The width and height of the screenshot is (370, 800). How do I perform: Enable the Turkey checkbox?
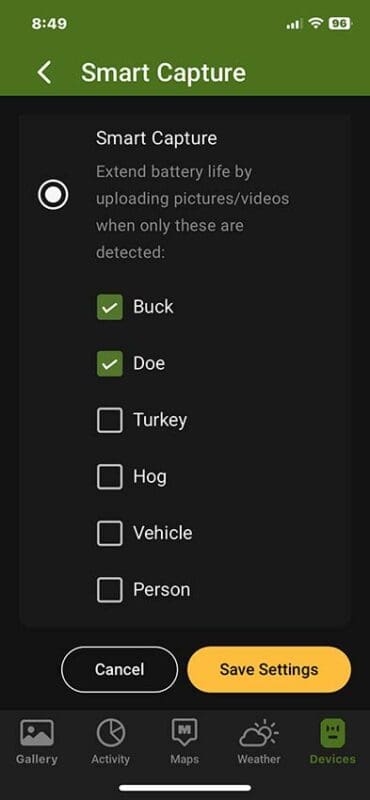[x=110, y=420]
